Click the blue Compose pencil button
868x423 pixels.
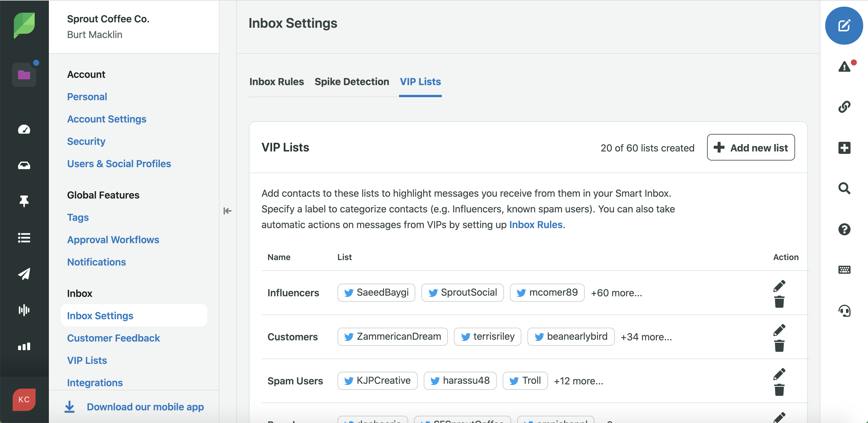click(844, 26)
